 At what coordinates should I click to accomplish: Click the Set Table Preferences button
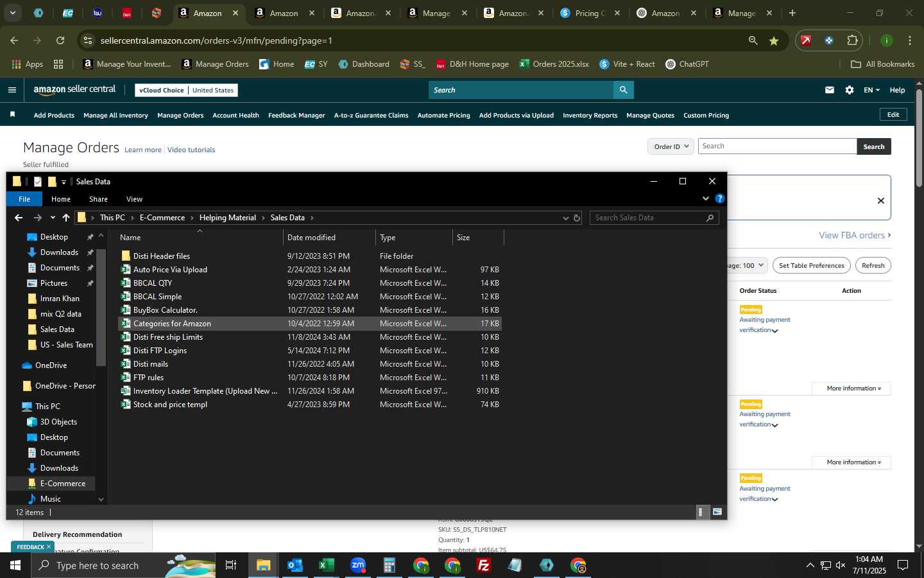(811, 265)
